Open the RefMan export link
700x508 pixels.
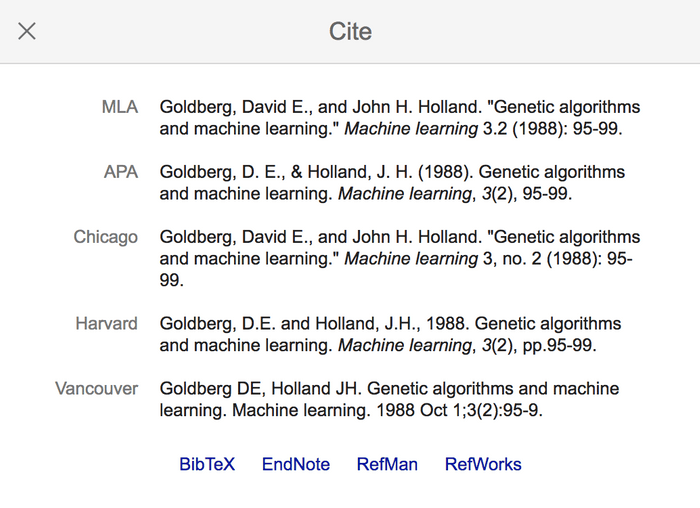point(387,464)
